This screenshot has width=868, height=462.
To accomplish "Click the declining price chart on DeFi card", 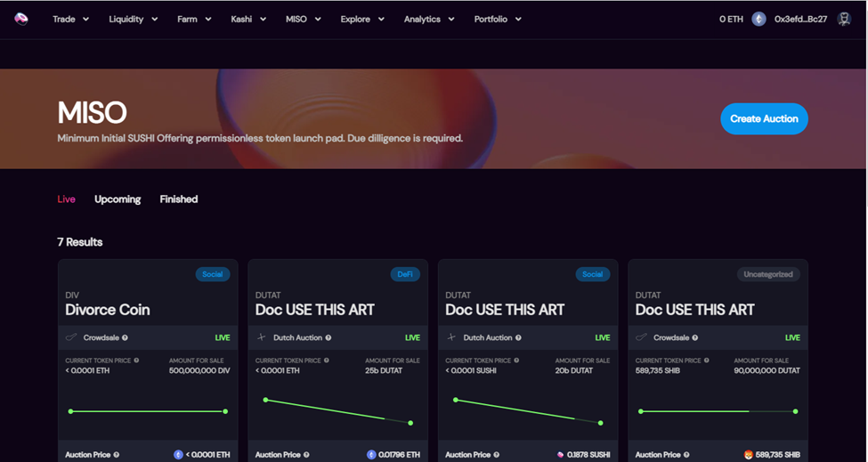I will click(x=337, y=411).
